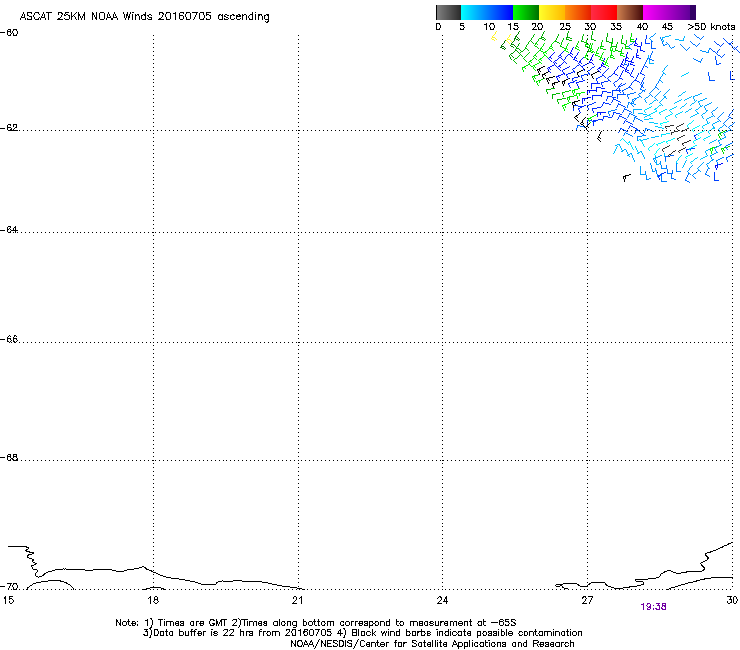Click the '-66' latitude label
Image resolution: width=740 pixels, height=650 pixels.
9,340
